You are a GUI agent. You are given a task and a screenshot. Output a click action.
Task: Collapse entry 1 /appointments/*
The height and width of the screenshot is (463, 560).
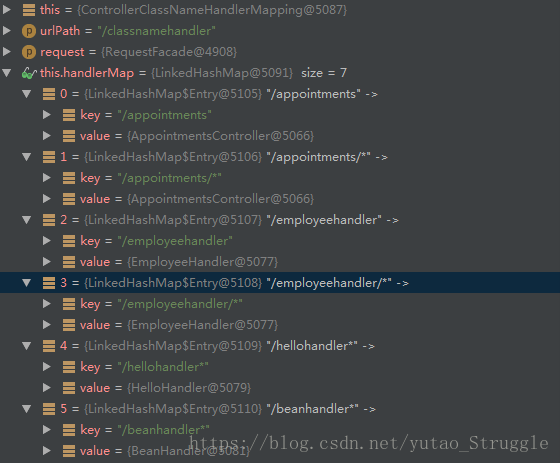[27, 157]
